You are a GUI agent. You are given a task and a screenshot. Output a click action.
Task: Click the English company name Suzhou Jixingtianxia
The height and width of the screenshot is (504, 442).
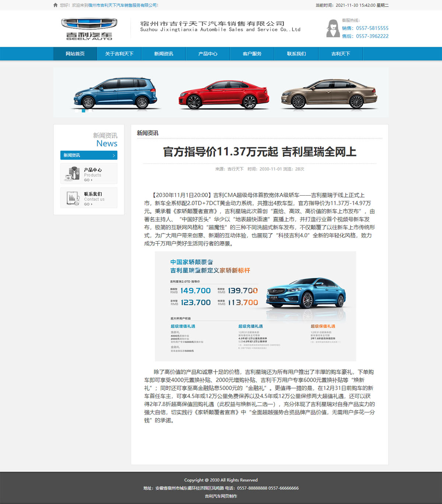coord(220,29)
